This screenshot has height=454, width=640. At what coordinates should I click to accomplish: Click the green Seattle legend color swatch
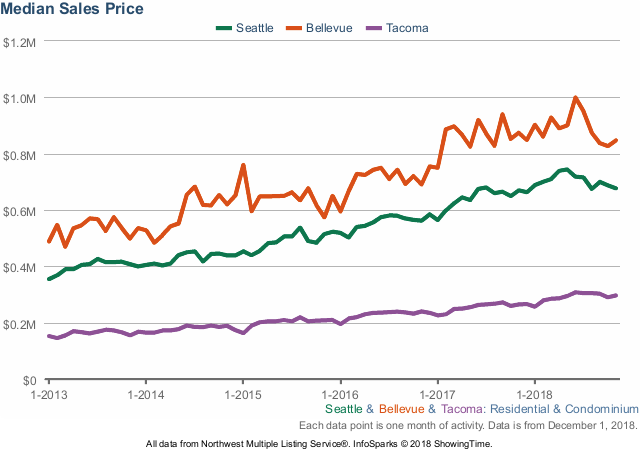tap(224, 28)
